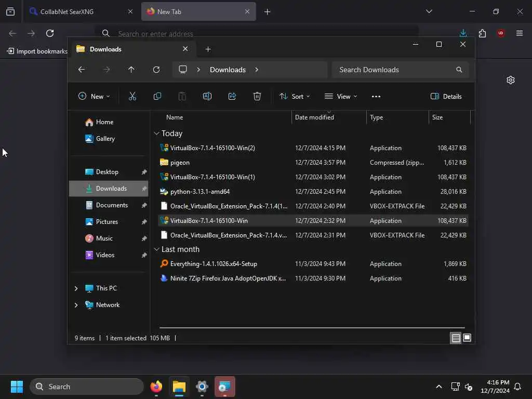The height and width of the screenshot is (399, 532).
Task: Show hidden system tray icons
Action: [x=438, y=387]
